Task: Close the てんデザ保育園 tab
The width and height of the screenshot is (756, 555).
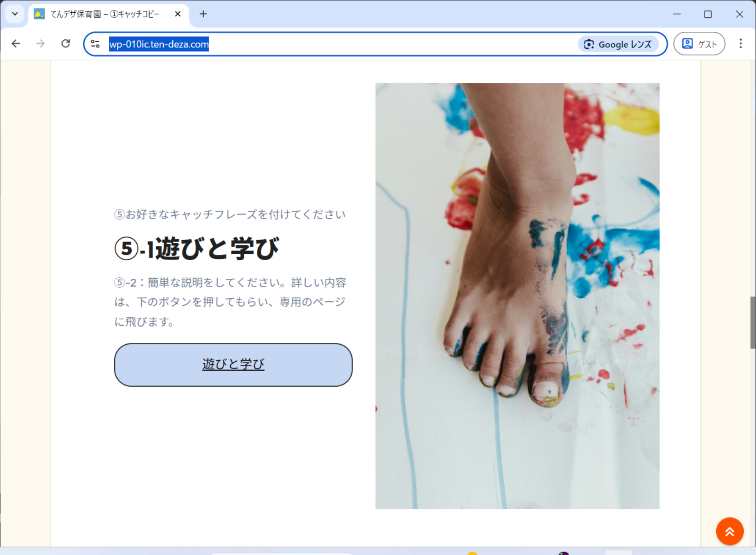Action: (x=178, y=14)
